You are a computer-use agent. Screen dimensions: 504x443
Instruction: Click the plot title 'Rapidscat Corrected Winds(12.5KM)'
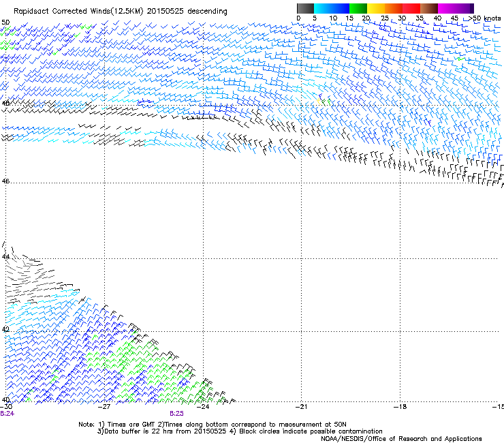[x=78, y=12]
